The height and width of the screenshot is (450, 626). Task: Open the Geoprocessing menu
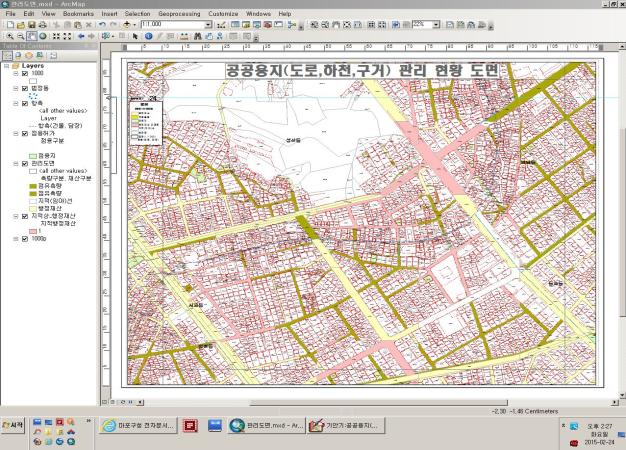pos(178,14)
